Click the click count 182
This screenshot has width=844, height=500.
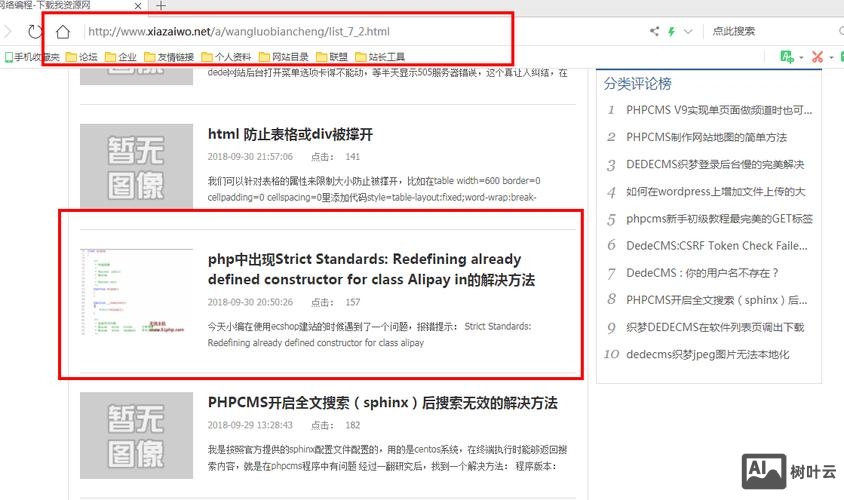353,425
